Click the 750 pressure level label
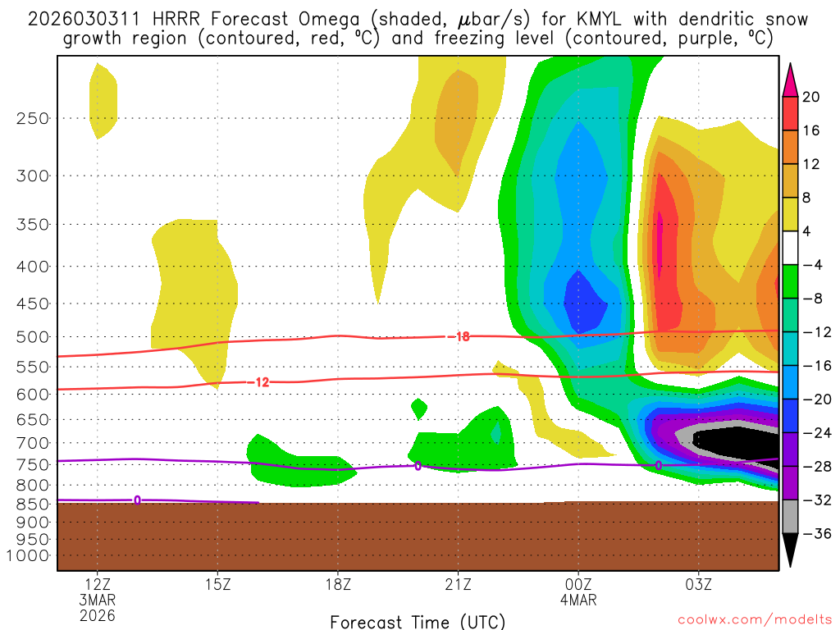This screenshot has height=630, width=840. [x=32, y=465]
